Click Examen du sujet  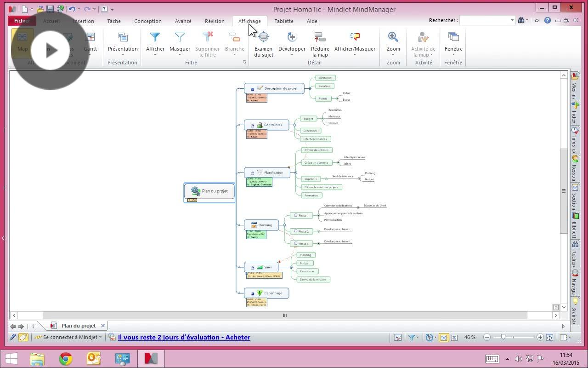(x=264, y=44)
